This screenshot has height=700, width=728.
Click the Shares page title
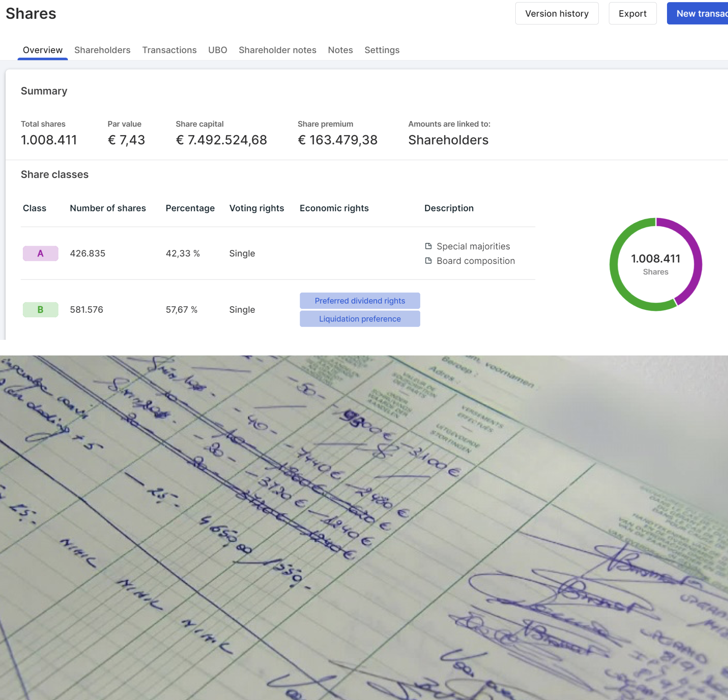click(x=31, y=14)
